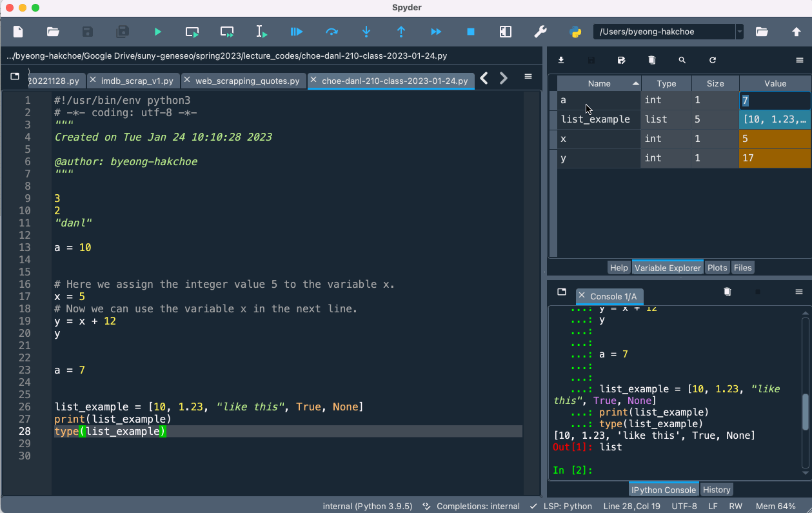
Task: Toggle maximize current pane icon
Action: pyautogui.click(x=506, y=32)
